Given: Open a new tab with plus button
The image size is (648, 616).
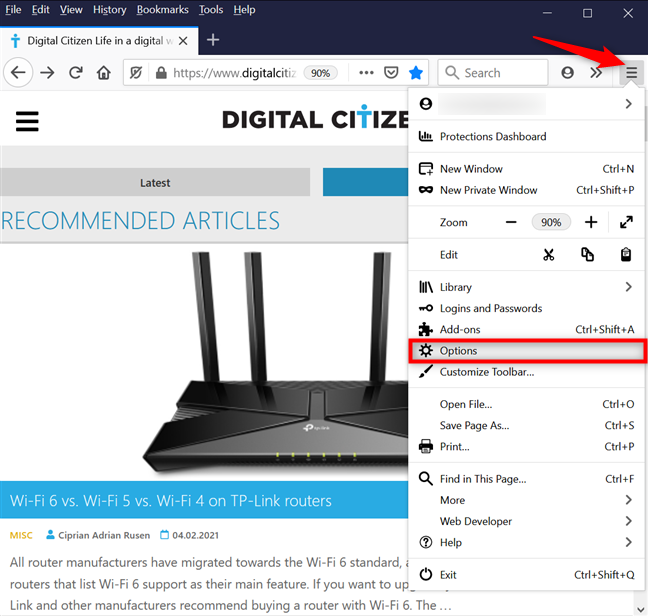Looking at the screenshot, I should [213, 40].
